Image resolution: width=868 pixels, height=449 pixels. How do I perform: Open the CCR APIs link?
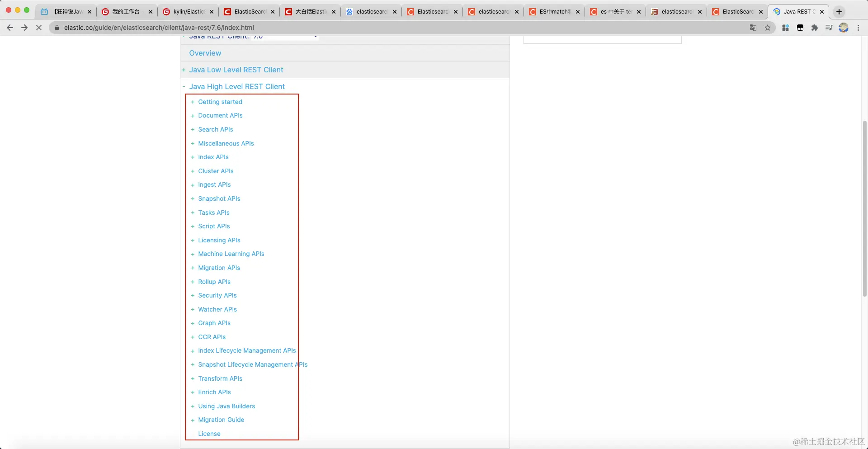pyautogui.click(x=212, y=337)
